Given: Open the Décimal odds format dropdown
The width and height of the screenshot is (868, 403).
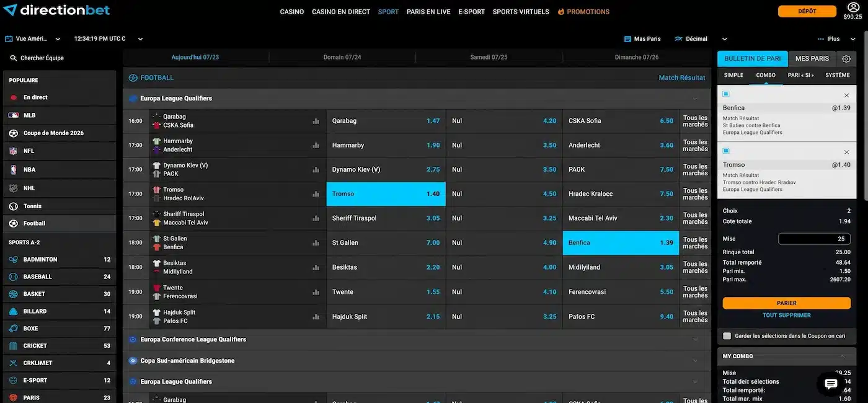Looking at the screenshot, I should pos(701,39).
